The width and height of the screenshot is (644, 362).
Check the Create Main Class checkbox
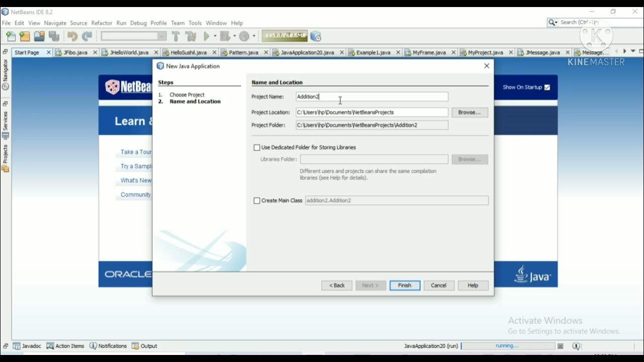(257, 201)
